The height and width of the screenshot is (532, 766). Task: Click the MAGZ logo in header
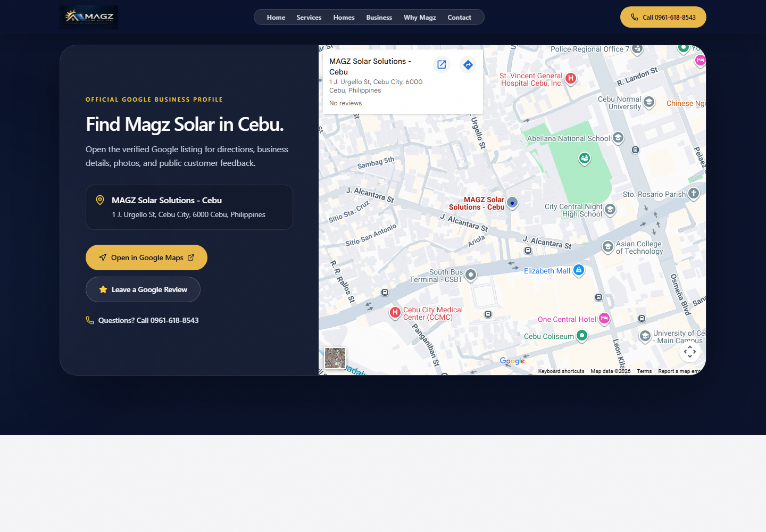89,17
